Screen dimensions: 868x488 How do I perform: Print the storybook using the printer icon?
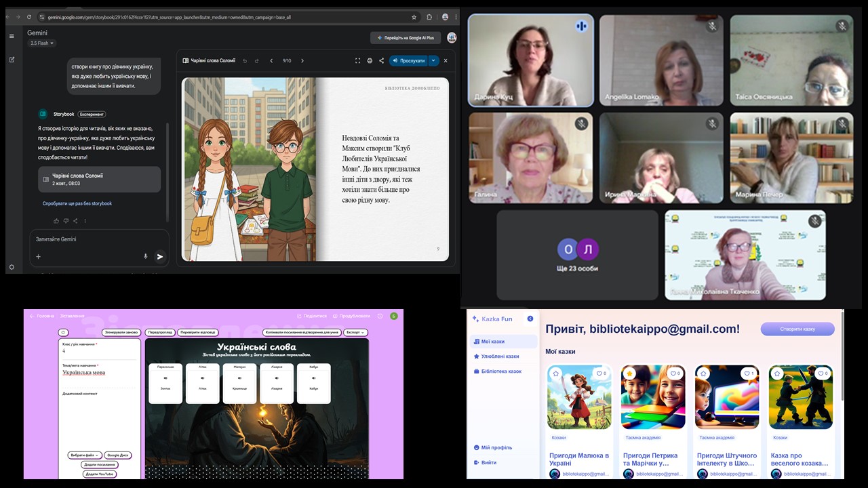tap(370, 61)
